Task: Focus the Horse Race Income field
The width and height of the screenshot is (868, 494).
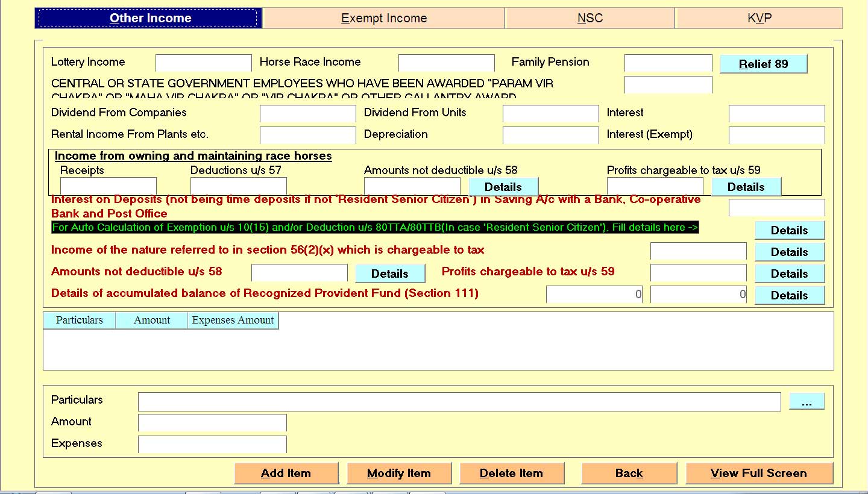Action: [x=446, y=63]
